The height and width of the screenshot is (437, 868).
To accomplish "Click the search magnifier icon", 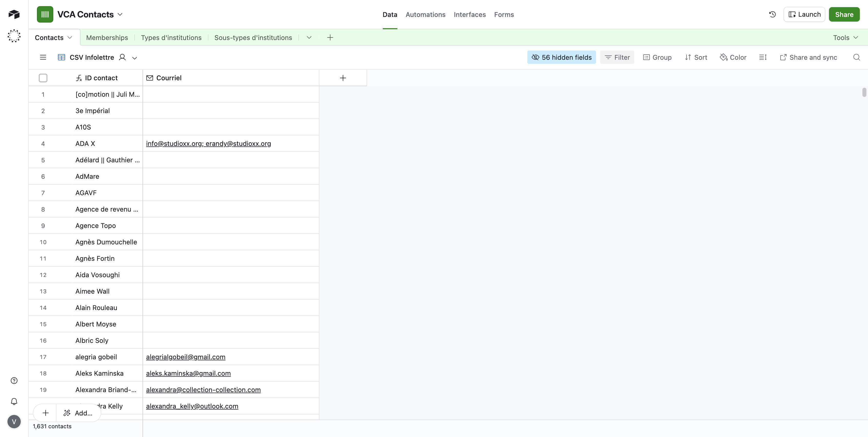I will point(856,57).
